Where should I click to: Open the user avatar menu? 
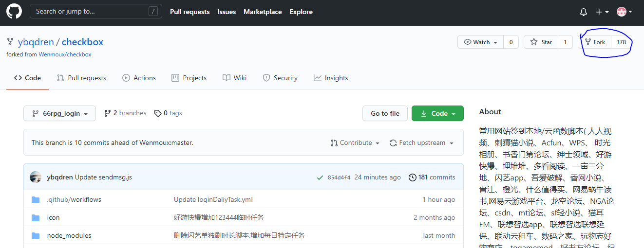pos(625,12)
